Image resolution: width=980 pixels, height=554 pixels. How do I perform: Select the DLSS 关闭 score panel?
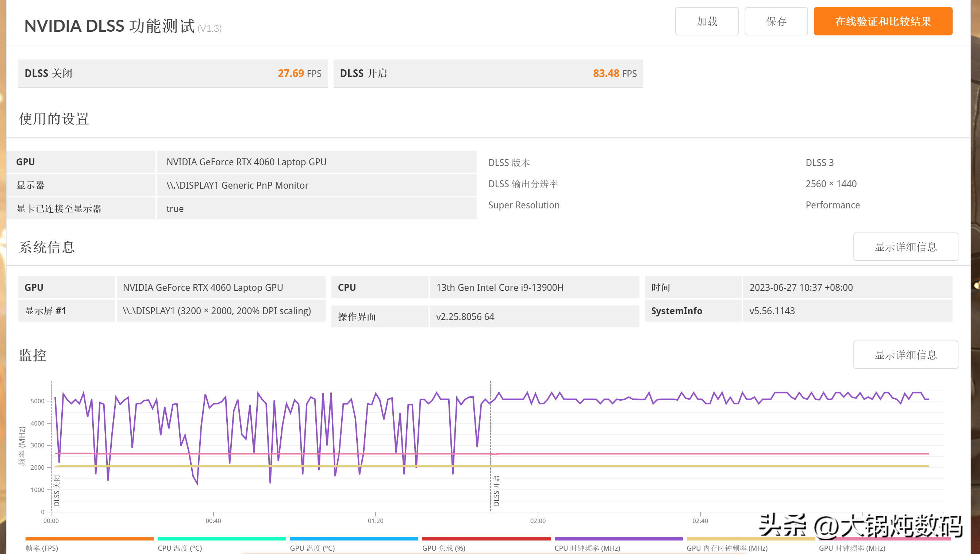(x=173, y=73)
